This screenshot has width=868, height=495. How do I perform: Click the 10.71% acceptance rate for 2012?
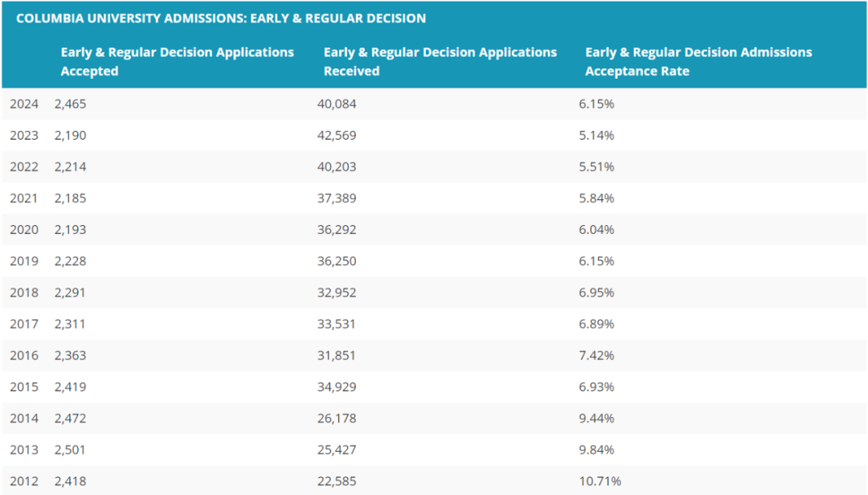600,481
